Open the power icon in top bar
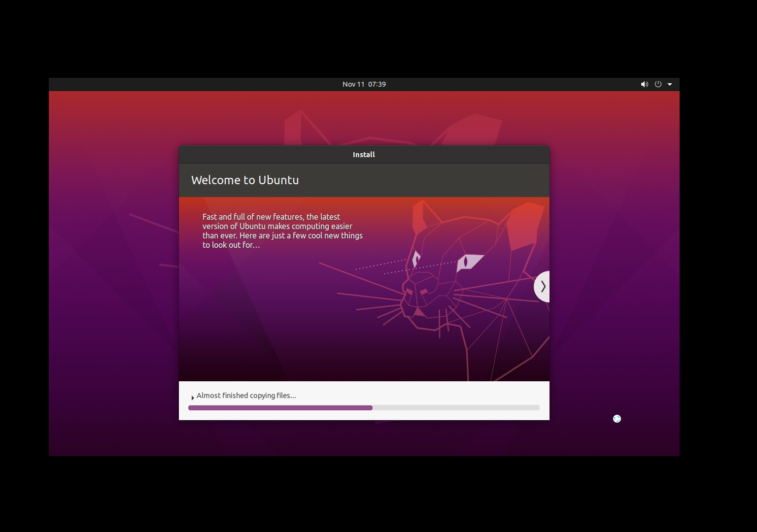Viewport: 757px width, 532px height. click(658, 84)
